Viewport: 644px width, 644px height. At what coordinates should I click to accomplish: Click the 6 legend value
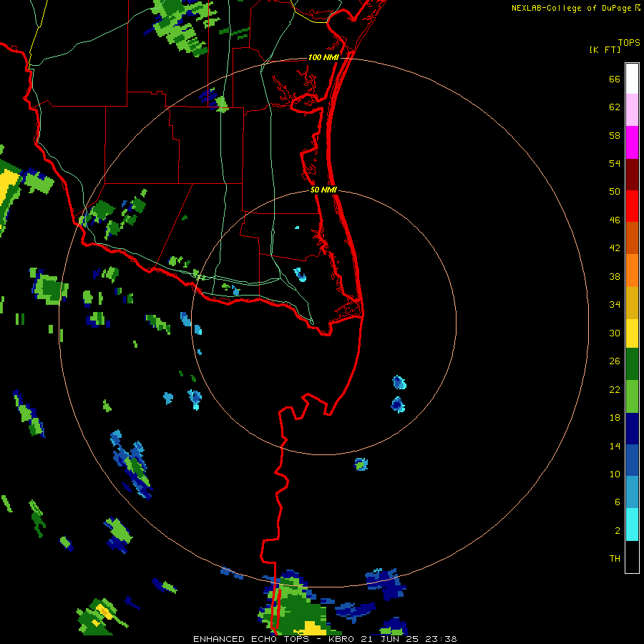tap(618, 502)
